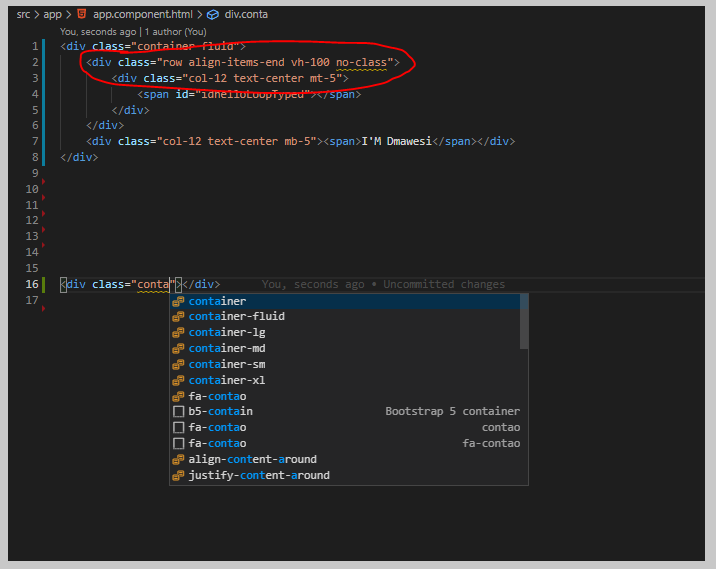This screenshot has height=569, width=716.
Task: Click suggestion list scrollbar thumb
Action: click(524, 321)
